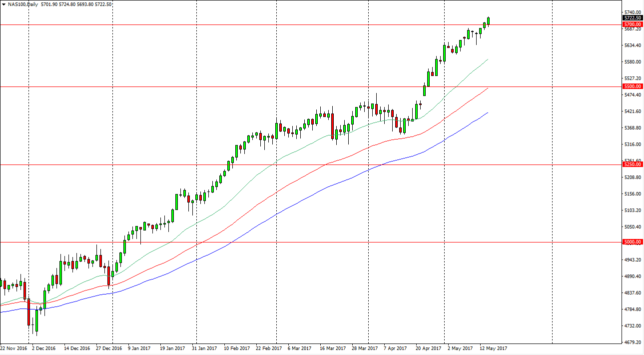This screenshot has width=644, height=355.
Task: Select the latest green candlestick at top right
Action: pyautogui.click(x=488, y=20)
